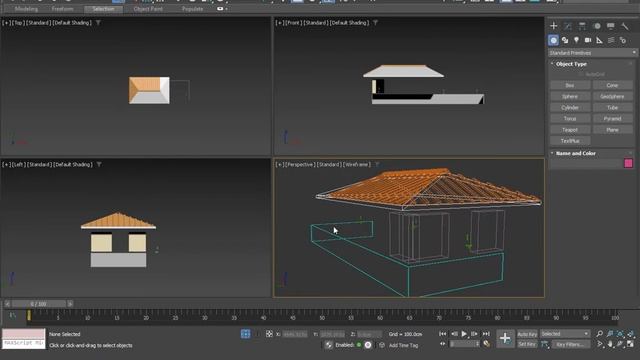Click the object name input field
This screenshot has height=360, width=640.
tap(585, 163)
